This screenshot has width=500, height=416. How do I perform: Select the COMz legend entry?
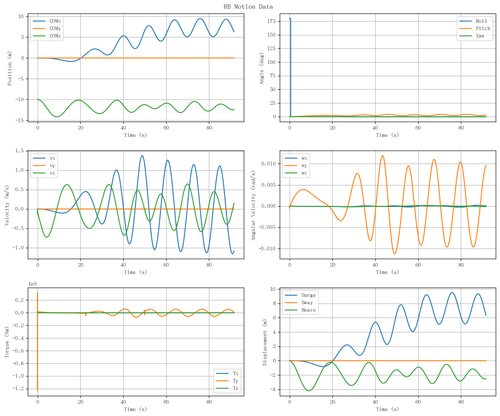(47, 36)
